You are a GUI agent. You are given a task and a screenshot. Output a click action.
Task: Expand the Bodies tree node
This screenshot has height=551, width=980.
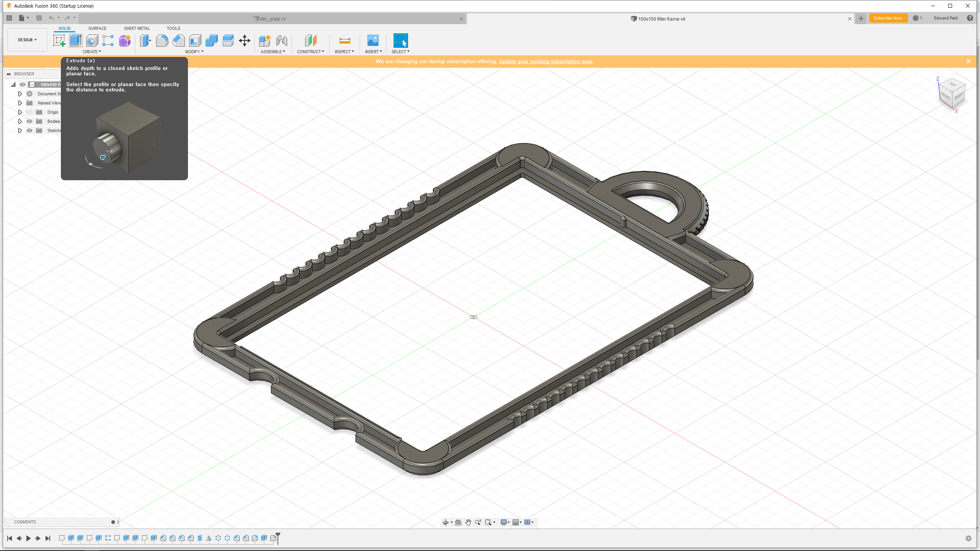[20, 121]
